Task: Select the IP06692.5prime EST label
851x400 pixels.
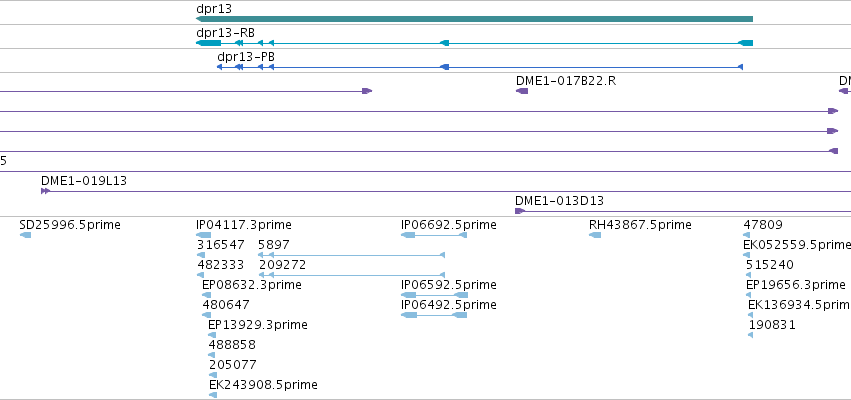Action: pos(449,225)
